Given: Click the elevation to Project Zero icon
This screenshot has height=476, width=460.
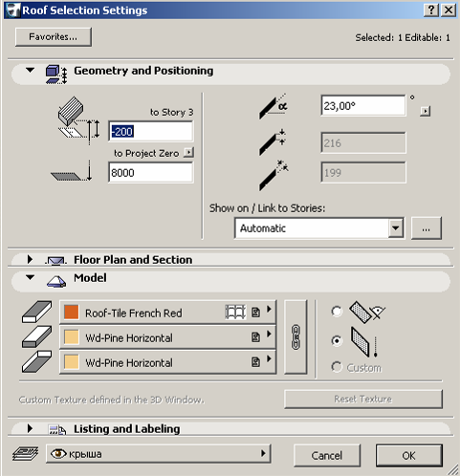Looking at the screenshot, I should (72, 171).
